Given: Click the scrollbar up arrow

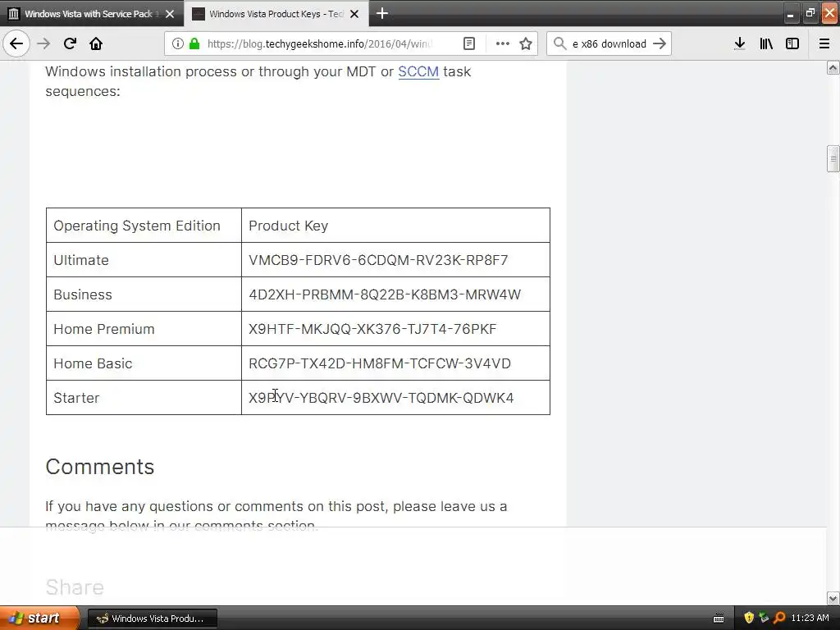Looking at the screenshot, I should [x=833, y=67].
